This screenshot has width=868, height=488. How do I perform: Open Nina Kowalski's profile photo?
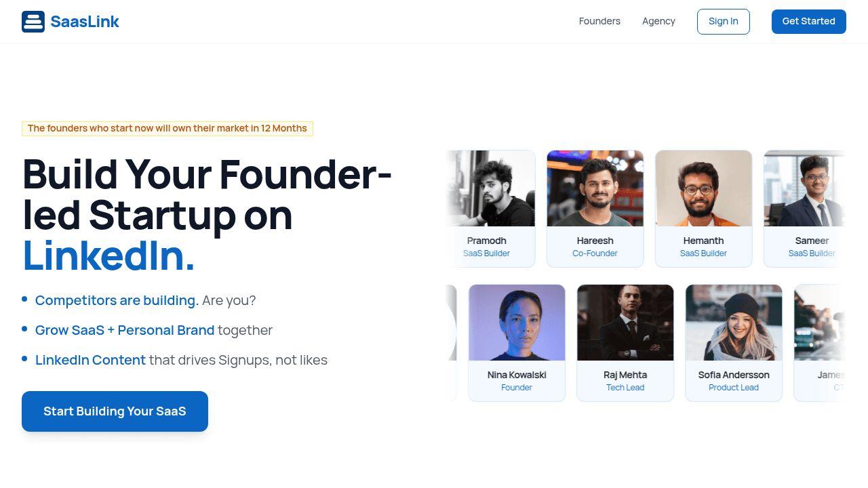[517, 323]
